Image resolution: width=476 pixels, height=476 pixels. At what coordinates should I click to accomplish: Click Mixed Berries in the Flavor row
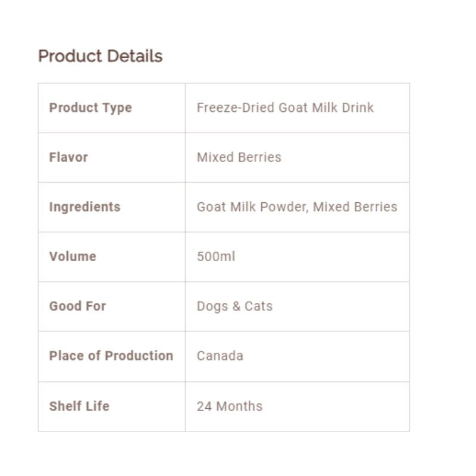(x=239, y=157)
